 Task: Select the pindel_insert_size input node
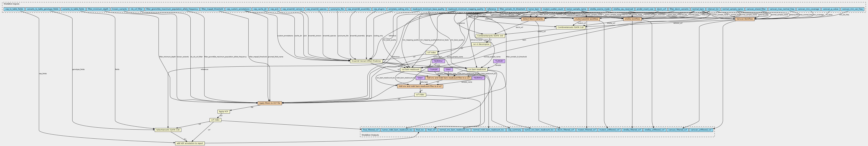[x=645, y=9]
